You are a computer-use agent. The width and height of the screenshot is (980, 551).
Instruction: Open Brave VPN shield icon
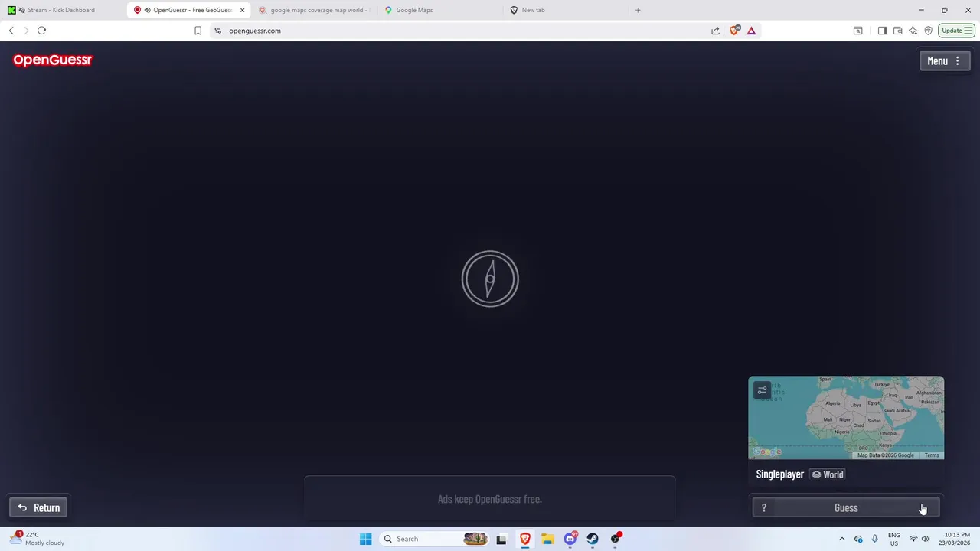[928, 31]
